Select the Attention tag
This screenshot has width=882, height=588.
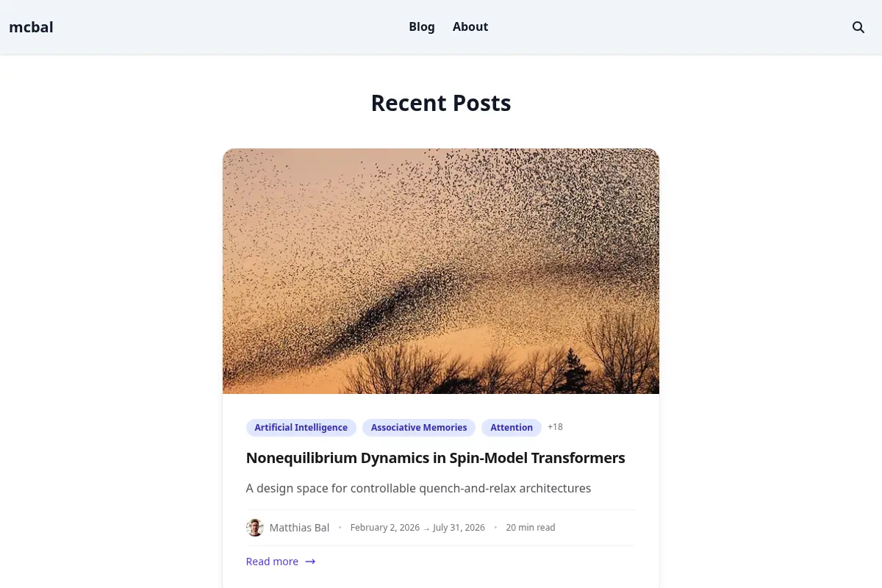[x=512, y=428]
